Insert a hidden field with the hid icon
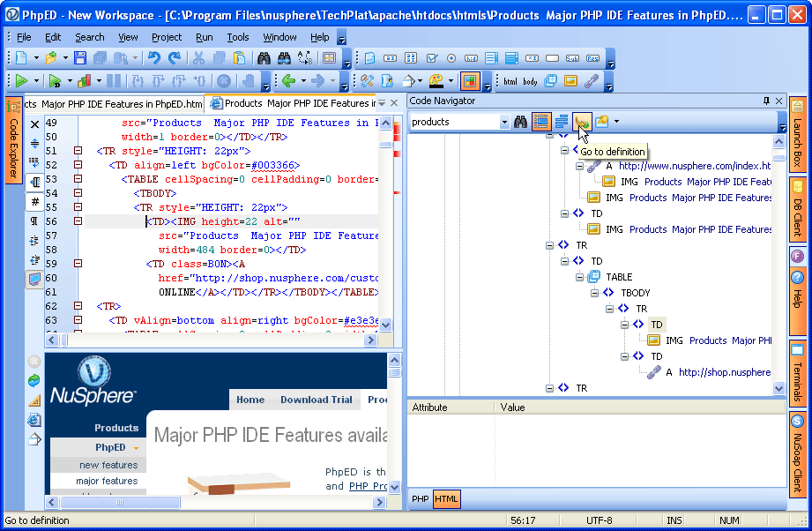812x531 pixels. [x=472, y=58]
